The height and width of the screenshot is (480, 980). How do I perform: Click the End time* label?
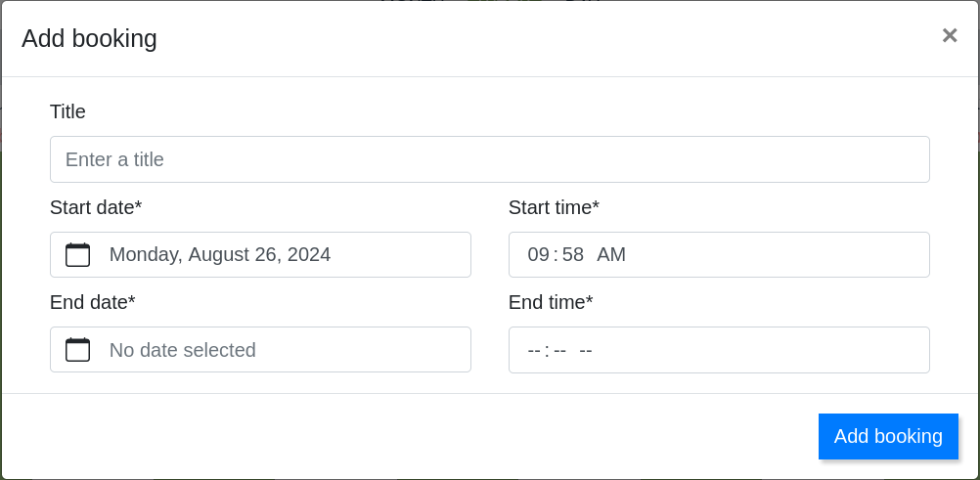click(x=551, y=302)
